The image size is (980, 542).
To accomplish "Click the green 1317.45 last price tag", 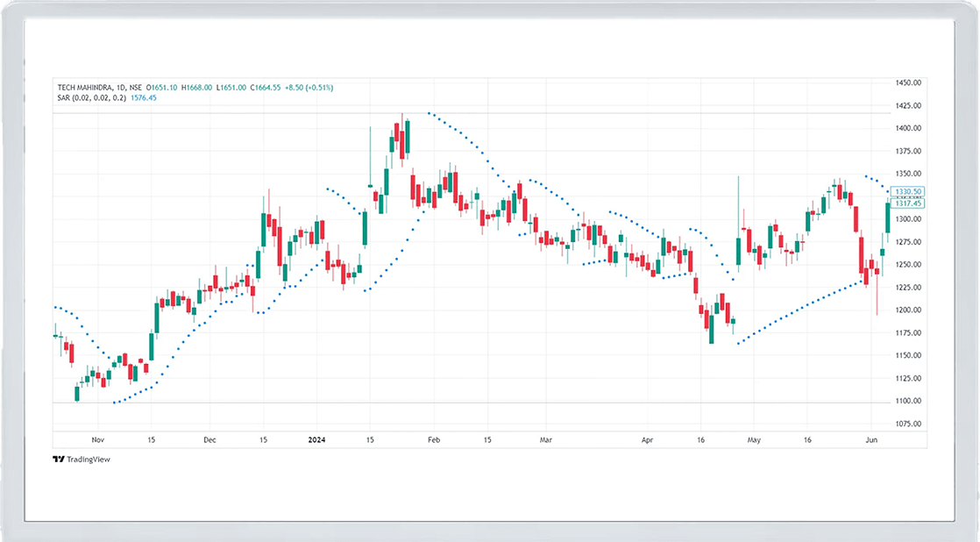I will 908,203.
